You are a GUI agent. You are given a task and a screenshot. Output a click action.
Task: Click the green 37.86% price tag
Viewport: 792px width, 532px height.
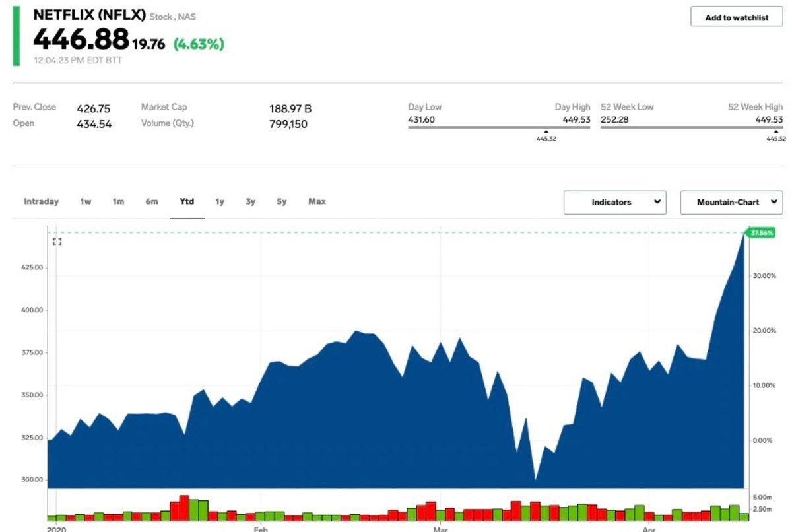(760, 233)
